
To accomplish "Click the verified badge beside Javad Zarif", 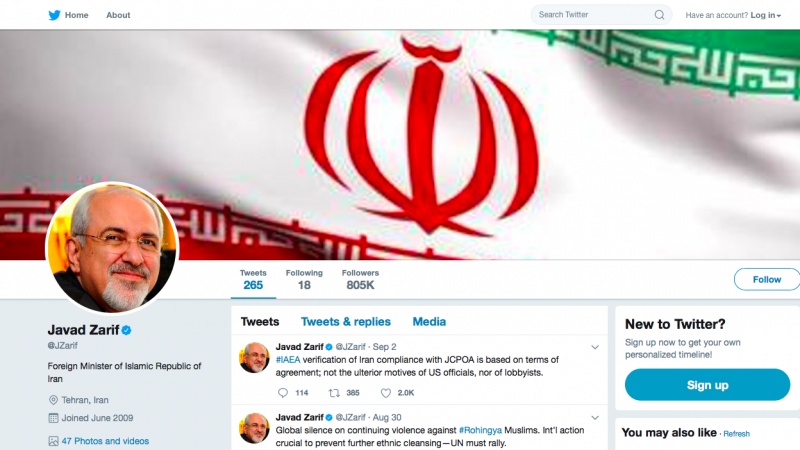I will point(127,330).
